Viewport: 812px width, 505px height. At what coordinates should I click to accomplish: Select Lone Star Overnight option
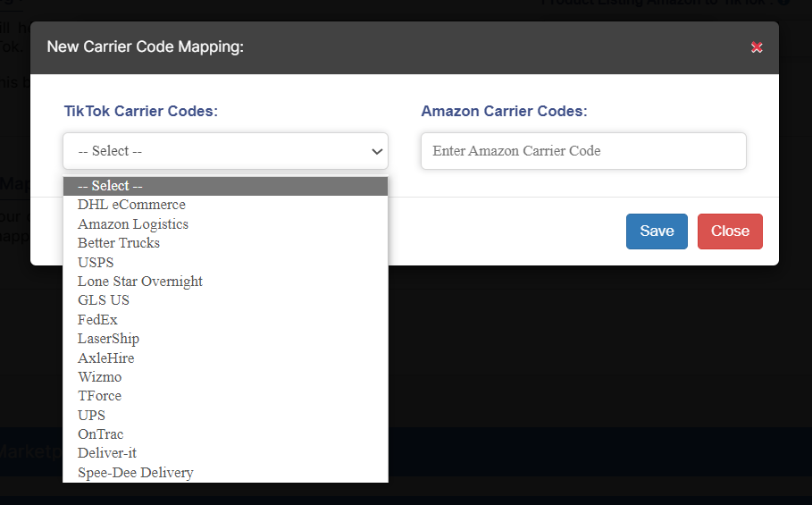click(x=140, y=282)
